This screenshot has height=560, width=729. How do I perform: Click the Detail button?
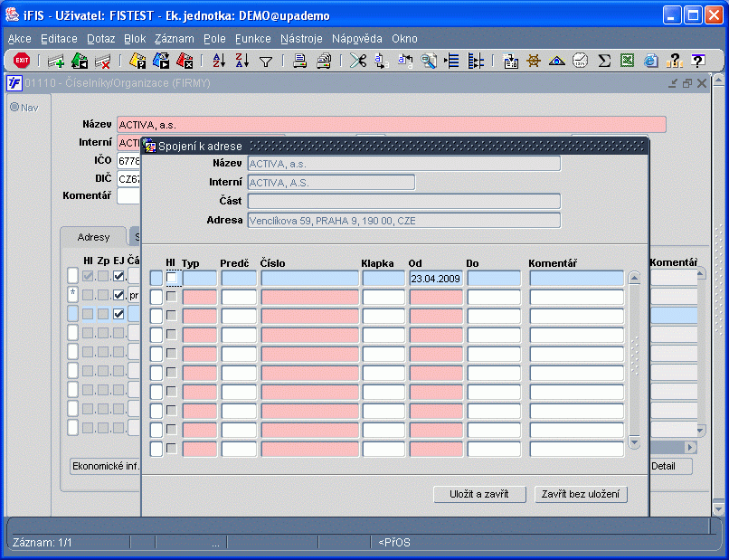(671, 466)
